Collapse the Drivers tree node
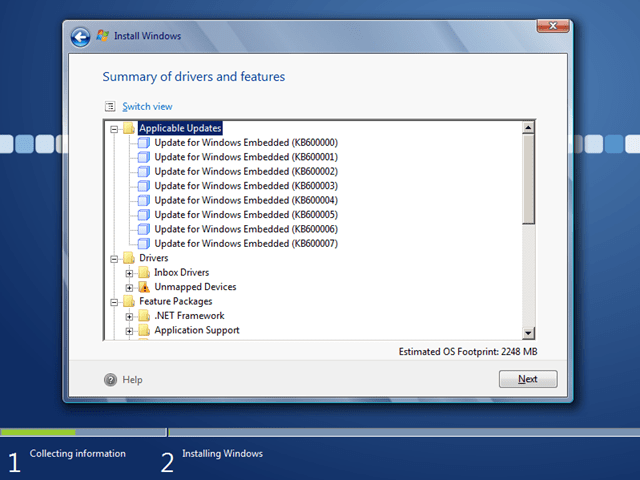 114,259
